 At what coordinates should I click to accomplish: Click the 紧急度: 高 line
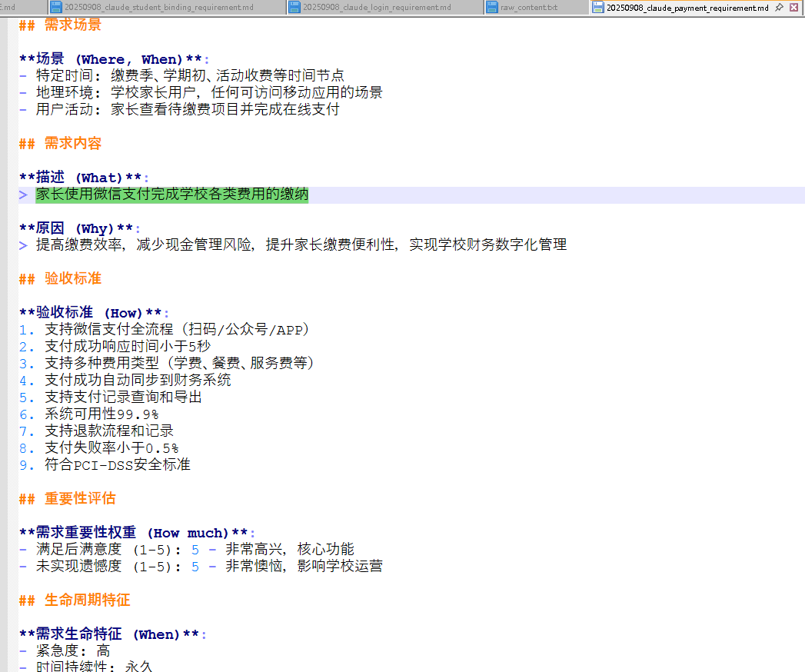tap(72, 650)
